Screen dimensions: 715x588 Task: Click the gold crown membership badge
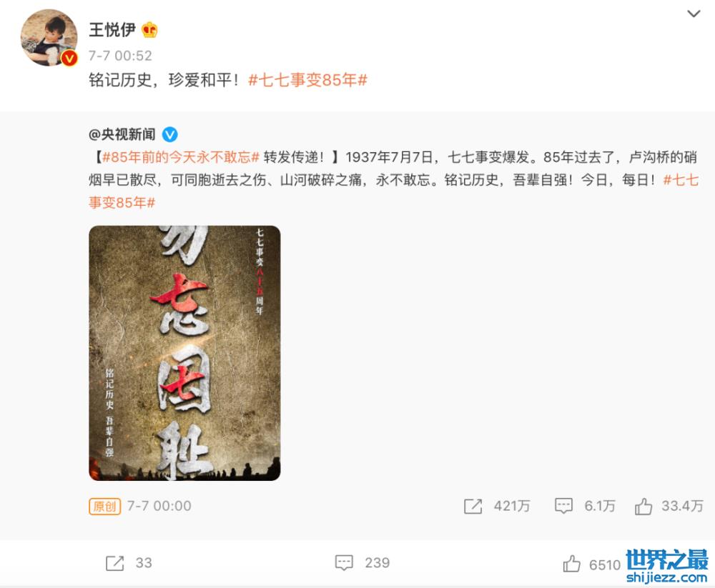[x=149, y=30]
